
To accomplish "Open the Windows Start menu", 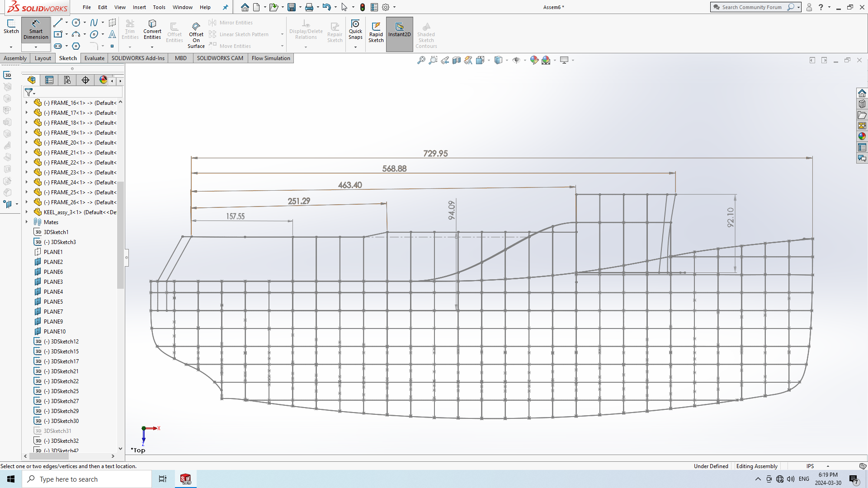I will 11,479.
